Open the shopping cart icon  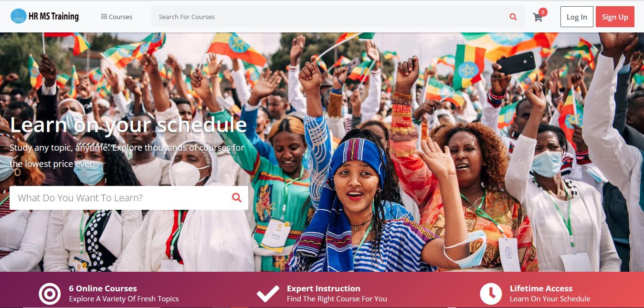click(x=538, y=18)
